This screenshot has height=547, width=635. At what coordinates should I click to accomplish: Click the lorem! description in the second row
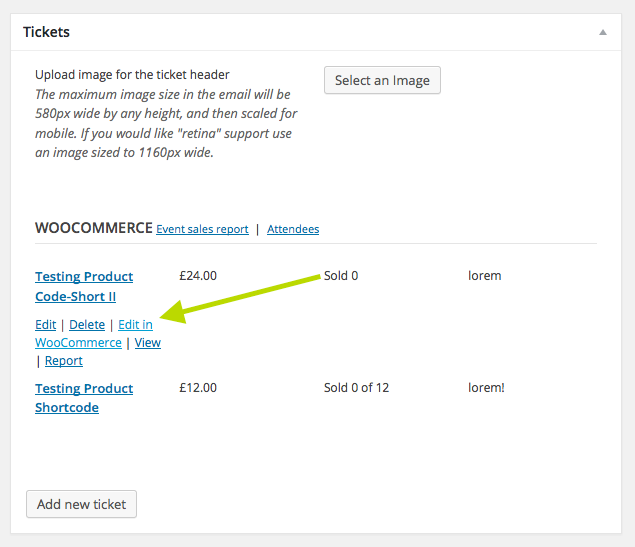tap(486, 388)
